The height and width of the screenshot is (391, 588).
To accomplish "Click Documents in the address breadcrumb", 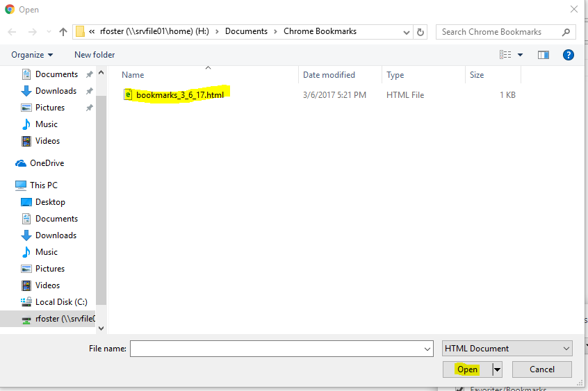I will (x=246, y=31).
